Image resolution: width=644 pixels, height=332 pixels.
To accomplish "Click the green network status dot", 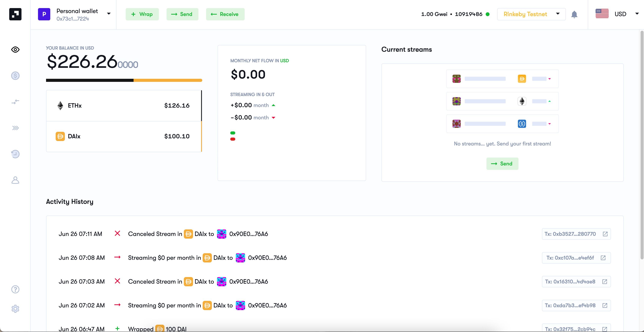I will [x=487, y=14].
